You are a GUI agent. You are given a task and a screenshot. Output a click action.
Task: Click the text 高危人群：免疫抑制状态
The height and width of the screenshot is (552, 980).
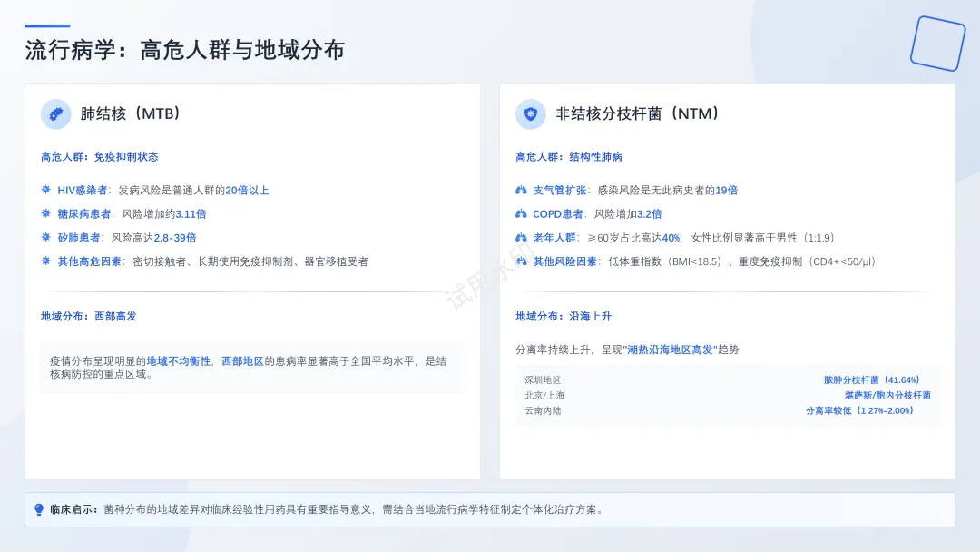[x=100, y=157]
